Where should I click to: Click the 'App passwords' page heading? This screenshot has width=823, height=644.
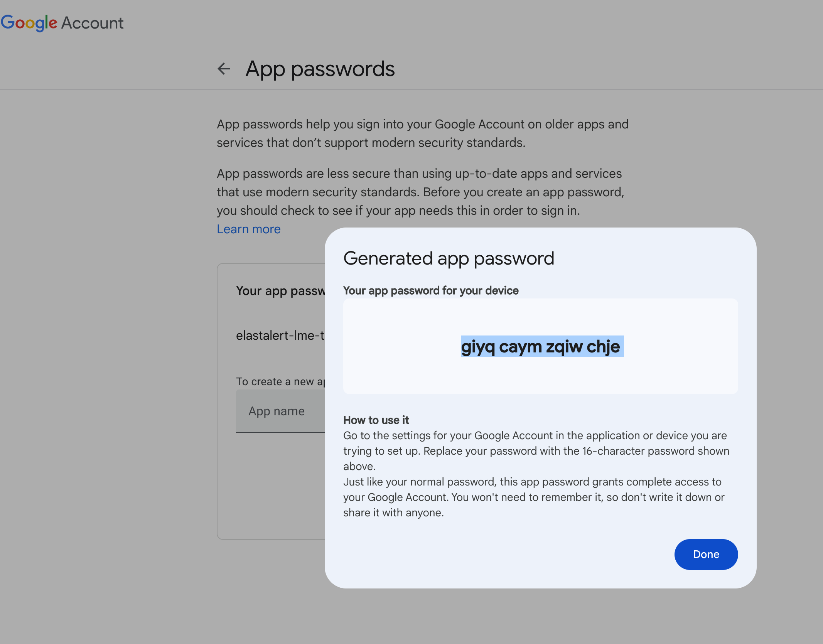[x=320, y=69]
